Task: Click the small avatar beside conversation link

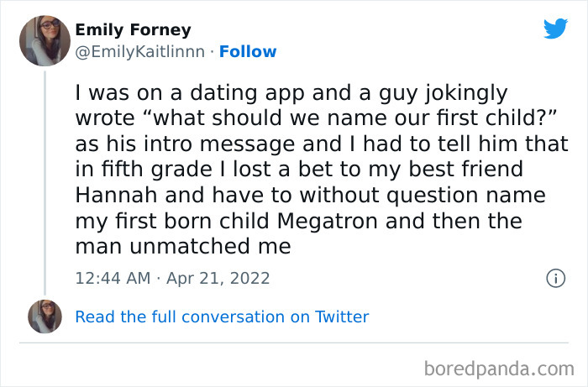Action: point(45,316)
